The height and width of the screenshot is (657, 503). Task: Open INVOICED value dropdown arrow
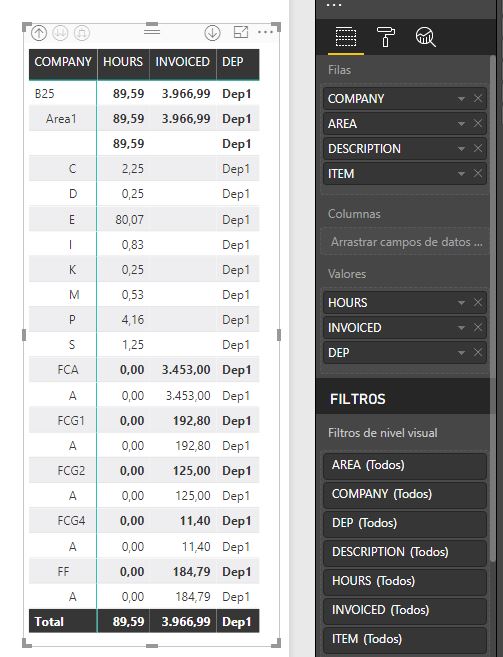point(462,328)
